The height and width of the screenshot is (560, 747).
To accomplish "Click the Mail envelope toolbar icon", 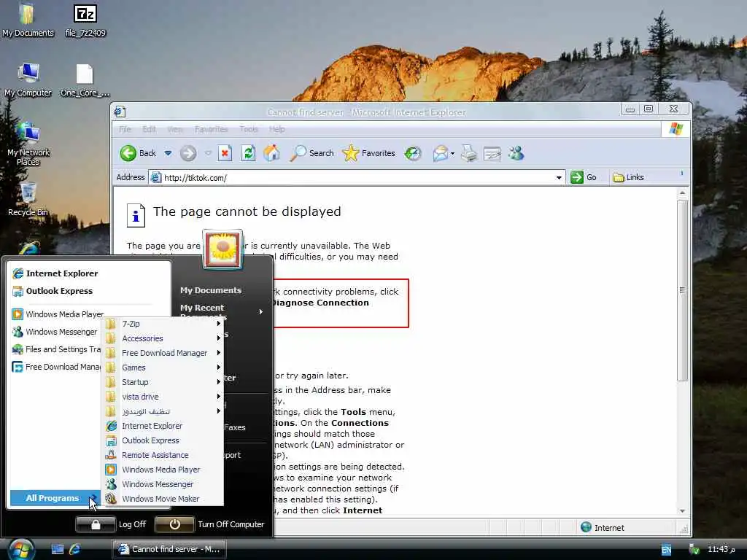I will [440, 153].
